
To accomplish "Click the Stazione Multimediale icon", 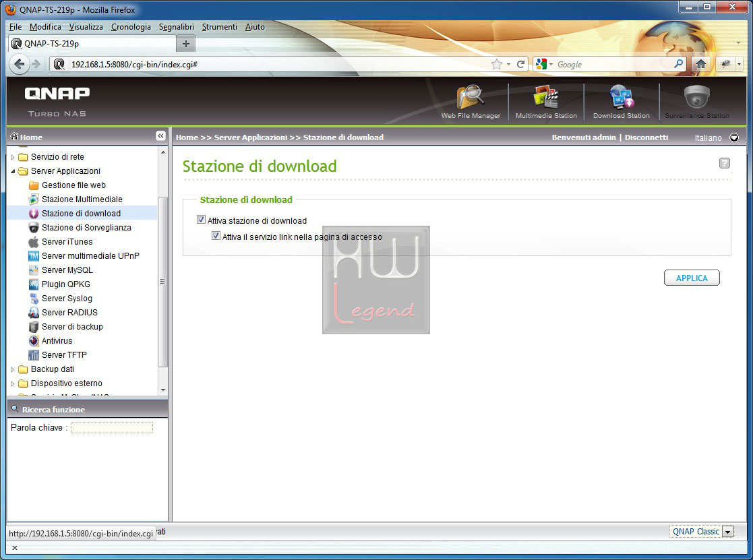I will pos(34,199).
